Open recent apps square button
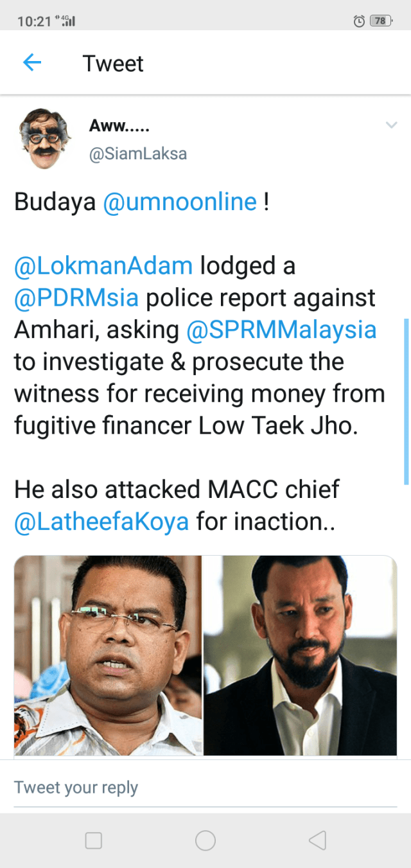The height and width of the screenshot is (868, 411). [94, 840]
